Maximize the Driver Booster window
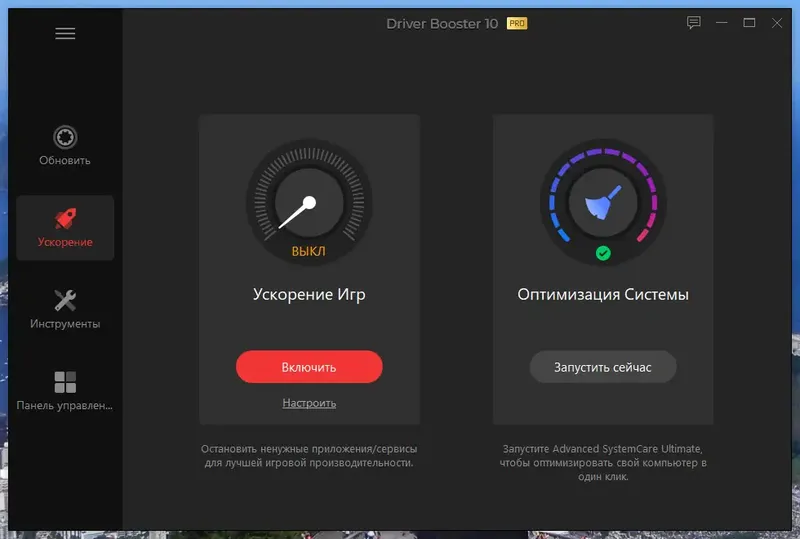Screen dimensions: 800x539 pyautogui.click(x=749, y=22)
